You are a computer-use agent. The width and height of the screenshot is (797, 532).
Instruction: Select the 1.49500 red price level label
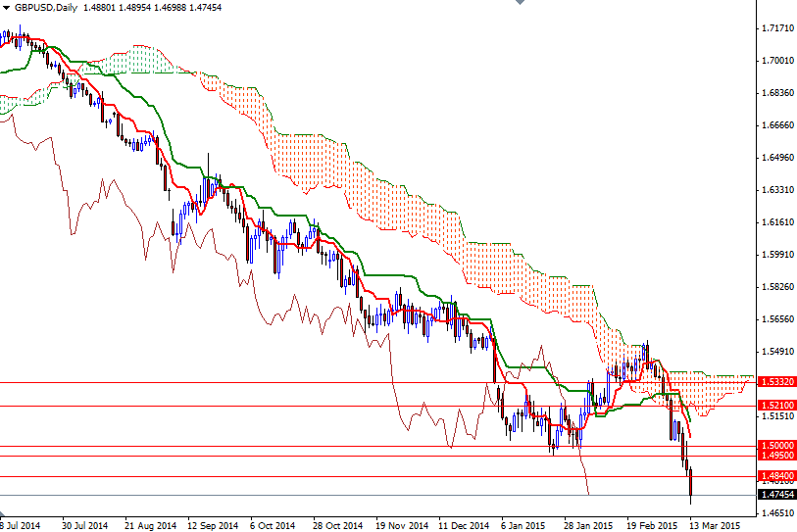pyautogui.click(x=776, y=456)
